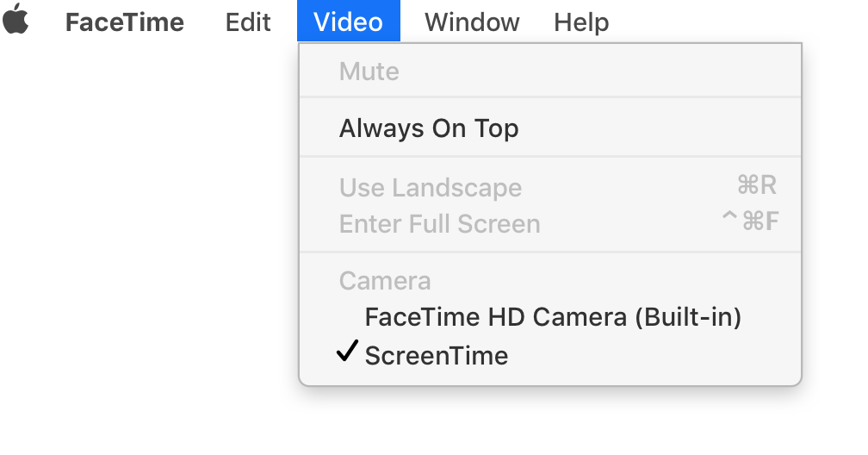868x455 pixels.
Task: Switch camera to FaceTime HD Camera (Built-in)
Action: (553, 317)
